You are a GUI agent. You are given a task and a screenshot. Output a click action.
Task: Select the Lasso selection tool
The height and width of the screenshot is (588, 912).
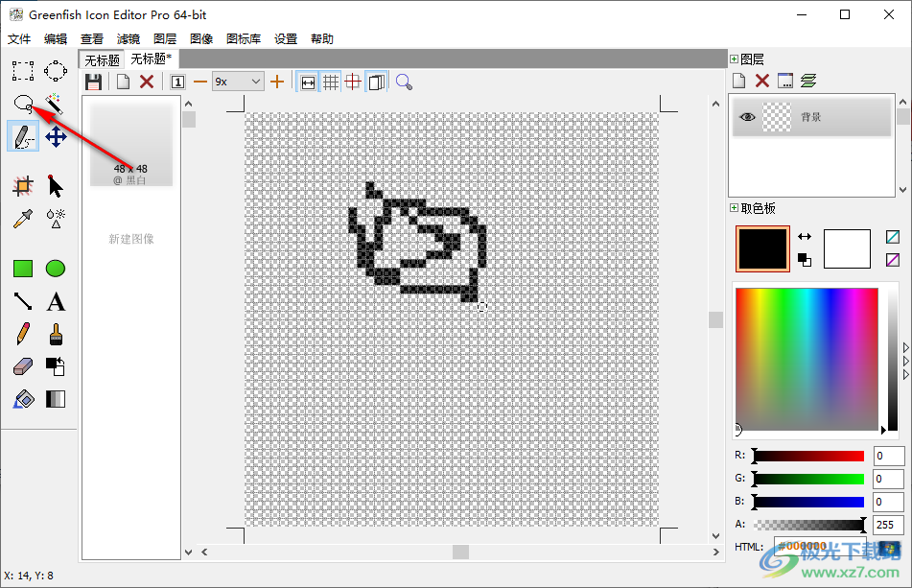22,104
